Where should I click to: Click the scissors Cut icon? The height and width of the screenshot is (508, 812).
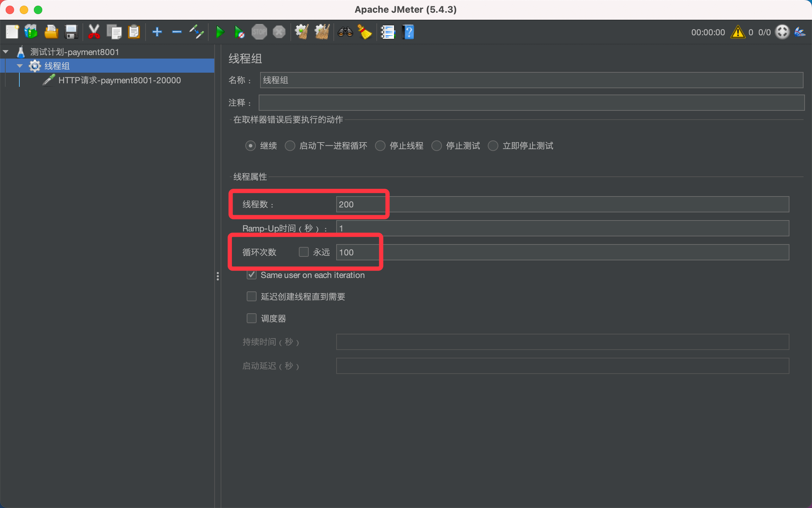(94, 32)
